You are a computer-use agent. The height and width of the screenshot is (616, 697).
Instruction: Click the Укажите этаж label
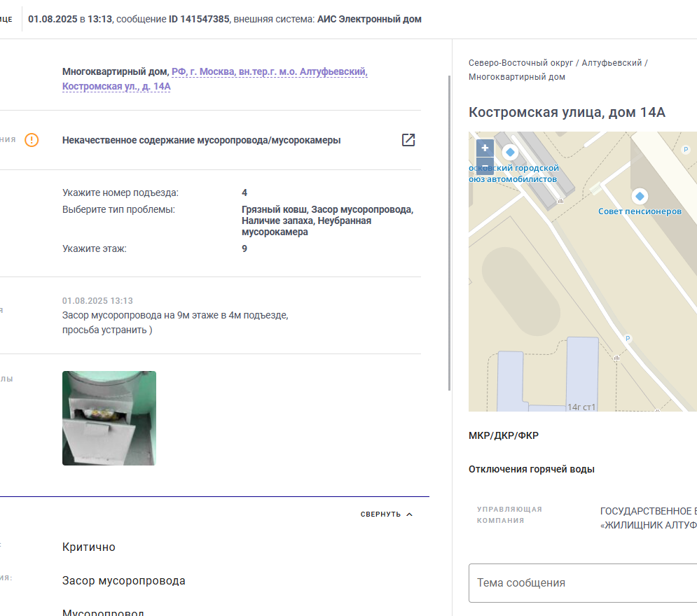95,248
